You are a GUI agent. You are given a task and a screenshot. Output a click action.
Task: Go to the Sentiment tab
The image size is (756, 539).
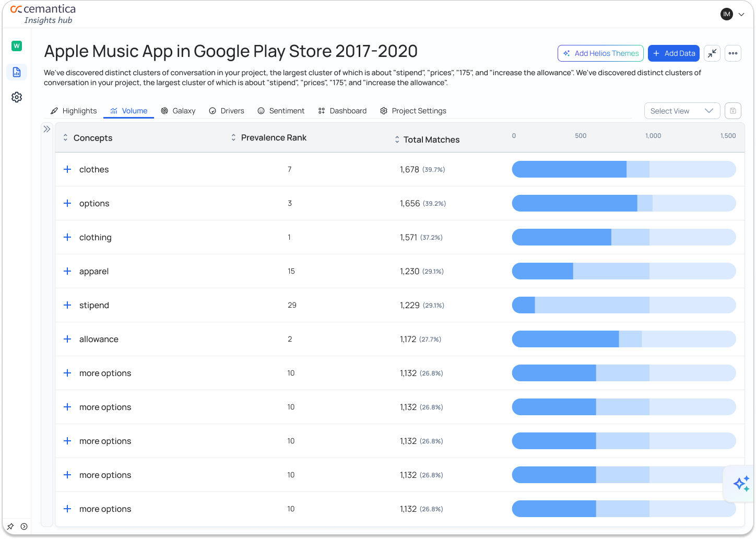[x=281, y=111]
